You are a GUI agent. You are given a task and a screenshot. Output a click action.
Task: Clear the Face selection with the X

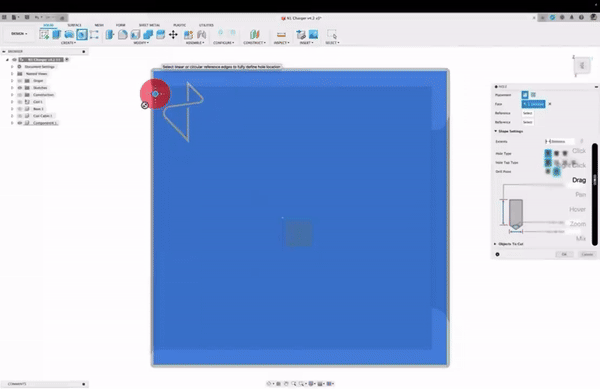[x=550, y=104]
